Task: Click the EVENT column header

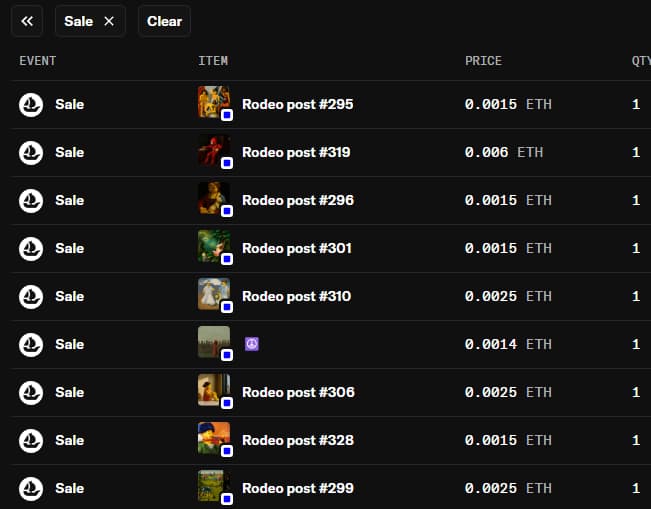Action: [x=38, y=61]
